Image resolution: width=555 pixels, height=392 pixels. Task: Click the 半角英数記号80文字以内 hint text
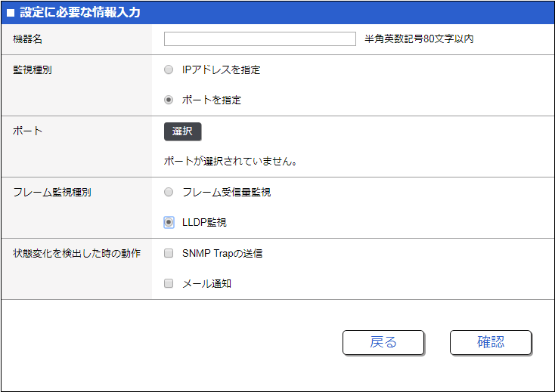click(419, 39)
